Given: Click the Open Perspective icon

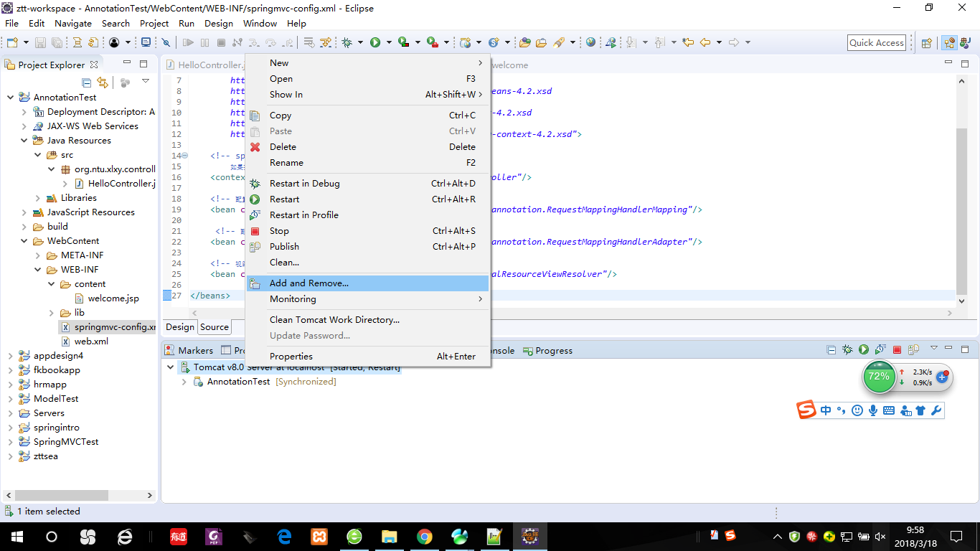Looking at the screenshot, I should click(926, 43).
